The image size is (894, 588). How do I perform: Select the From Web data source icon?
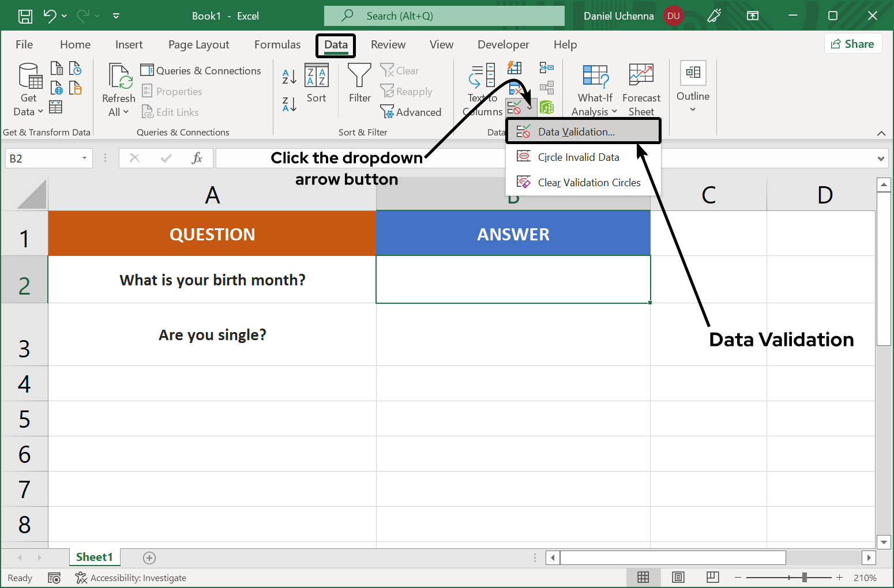click(56, 88)
